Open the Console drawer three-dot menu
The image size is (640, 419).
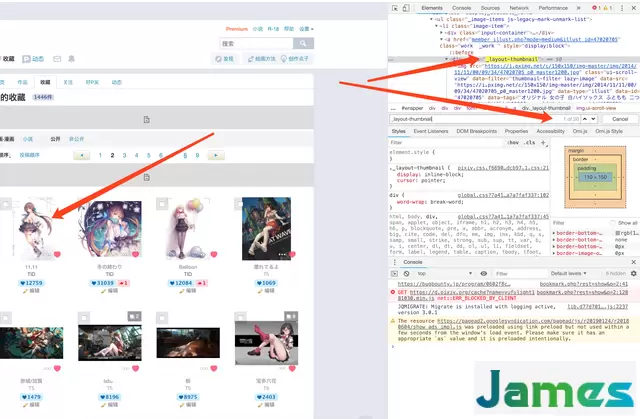pyautogui.click(x=394, y=262)
